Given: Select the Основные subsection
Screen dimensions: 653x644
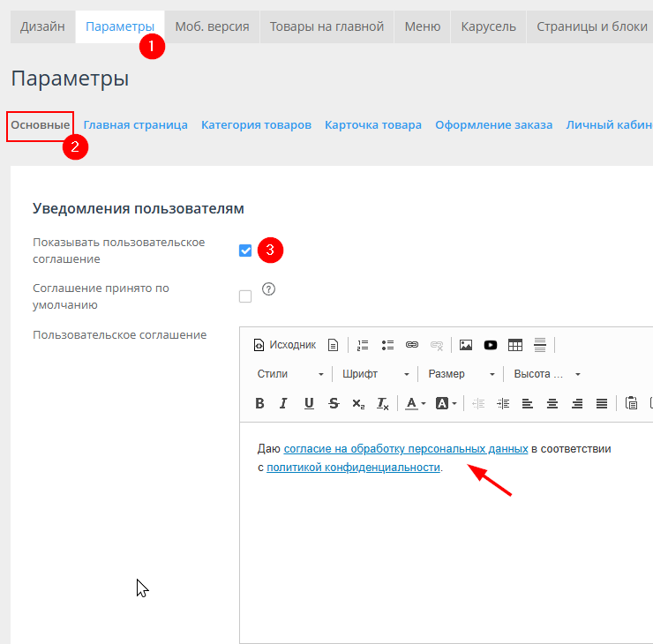Looking at the screenshot, I should (x=41, y=125).
